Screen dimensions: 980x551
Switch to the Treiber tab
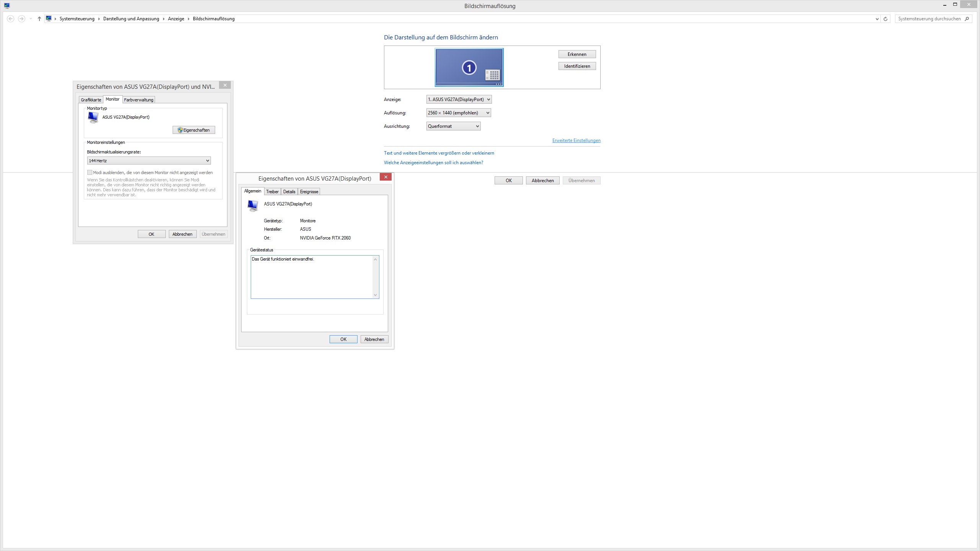pyautogui.click(x=272, y=192)
